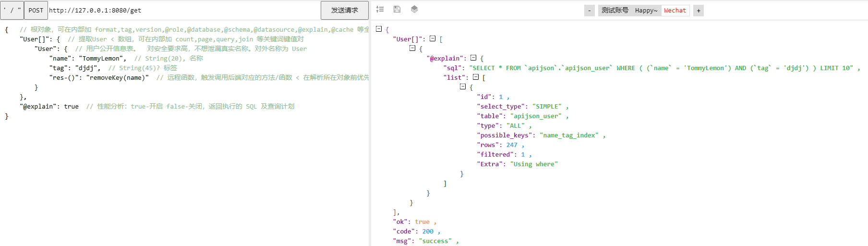This screenshot has height=246, width=868.
Task: Collapse the "list" array node
Action: (476, 77)
